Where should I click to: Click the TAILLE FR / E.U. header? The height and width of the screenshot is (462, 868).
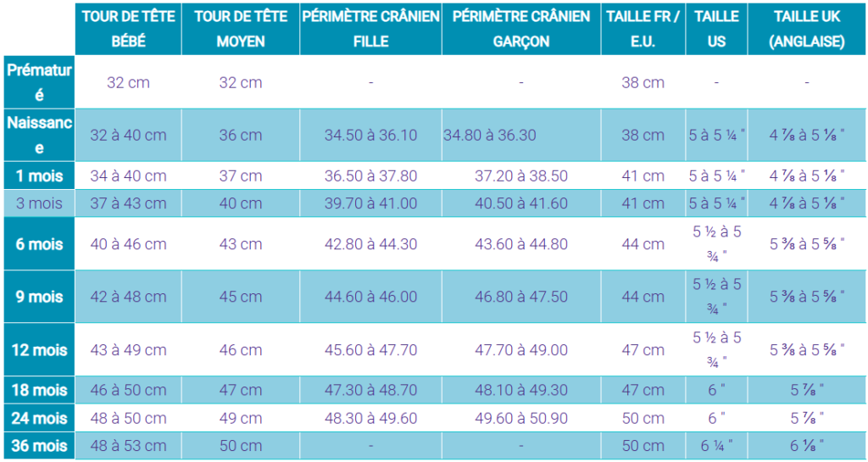click(x=643, y=28)
